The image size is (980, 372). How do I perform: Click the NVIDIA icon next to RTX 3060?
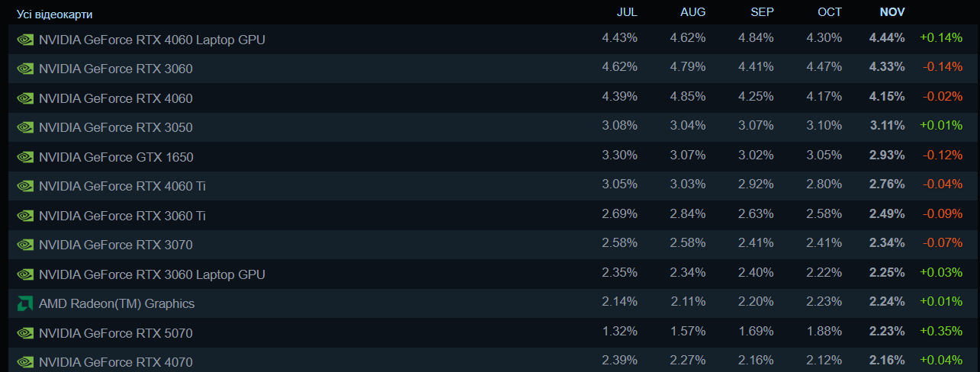[25, 69]
